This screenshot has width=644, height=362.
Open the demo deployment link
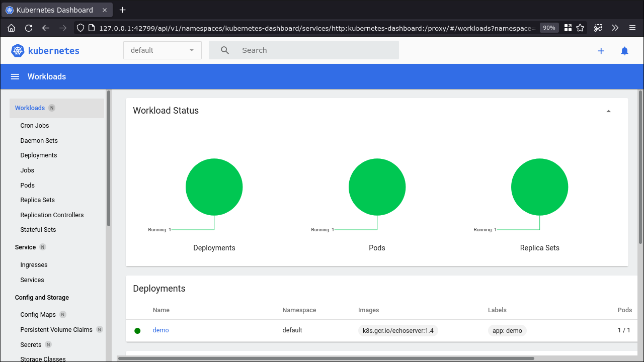(160, 330)
